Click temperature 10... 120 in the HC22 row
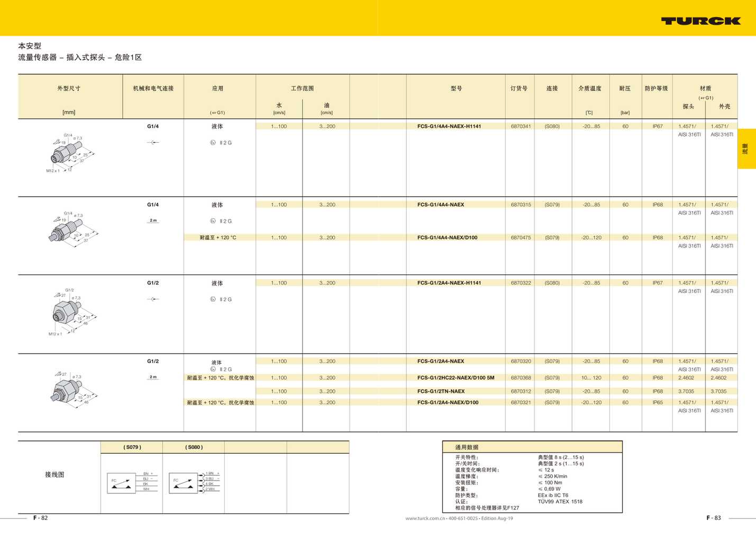 pyautogui.click(x=591, y=378)
